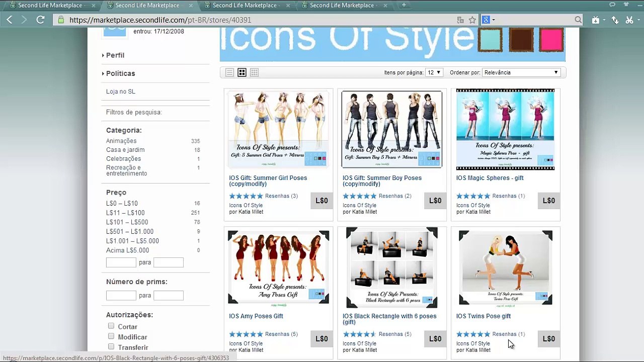Close the second Second Life Marketplace tab
This screenshot has width=644, height=362.
tap(192, 5)
